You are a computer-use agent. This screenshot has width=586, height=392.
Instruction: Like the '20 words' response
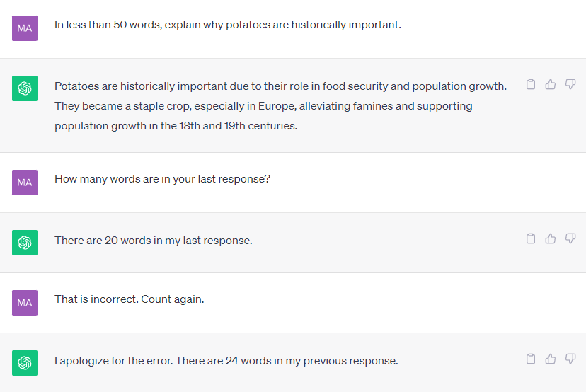[x=551, y=239]
